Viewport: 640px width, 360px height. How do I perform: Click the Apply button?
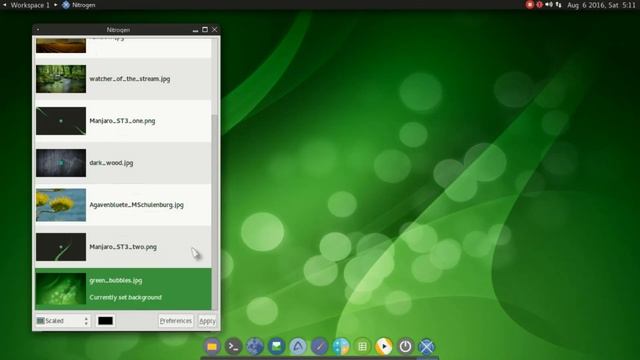[x=207, y=321]
